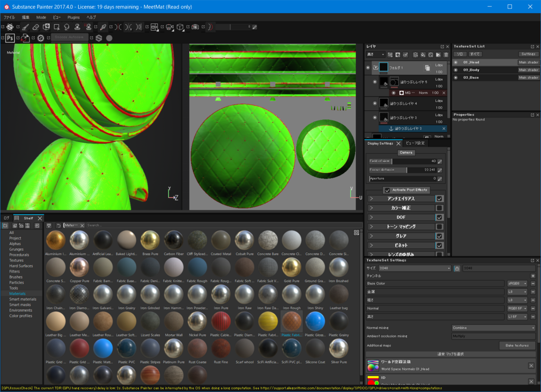Viewport: 541px width, 392px height.
Task: Click Main shader button for 01_Head
Action: [x=528, y=62]
